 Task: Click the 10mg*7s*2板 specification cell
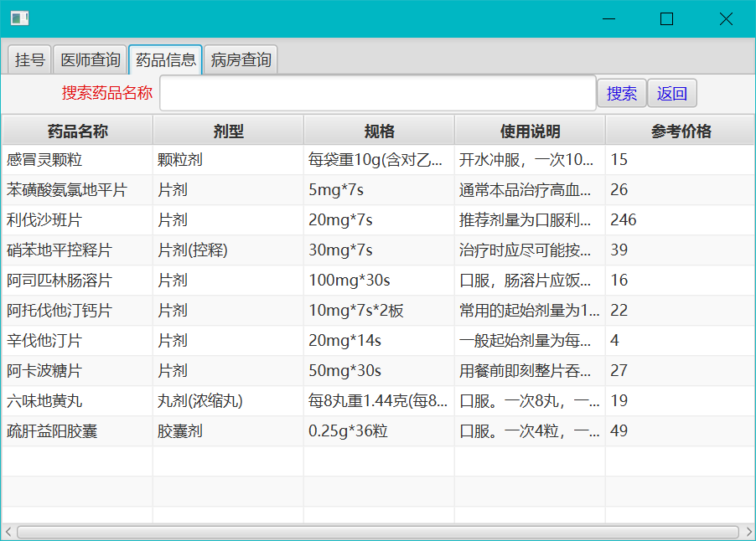click(379, 310)
